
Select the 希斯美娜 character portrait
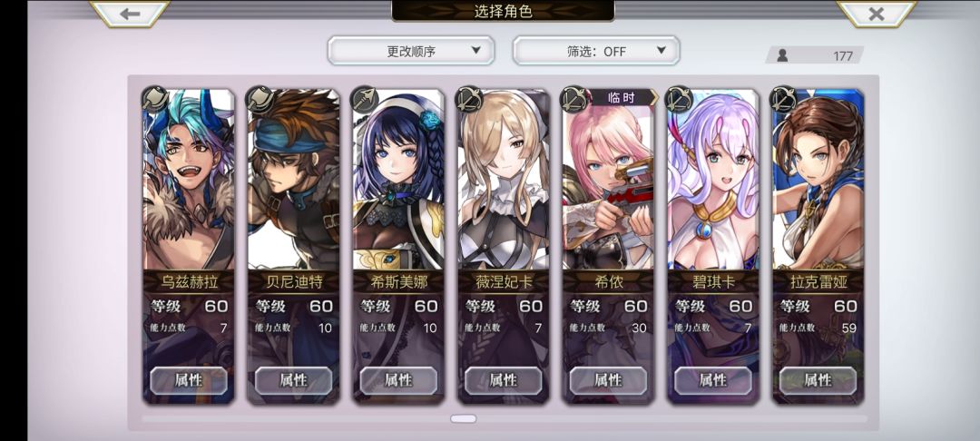pyautogui.click(x=398, y=180)
